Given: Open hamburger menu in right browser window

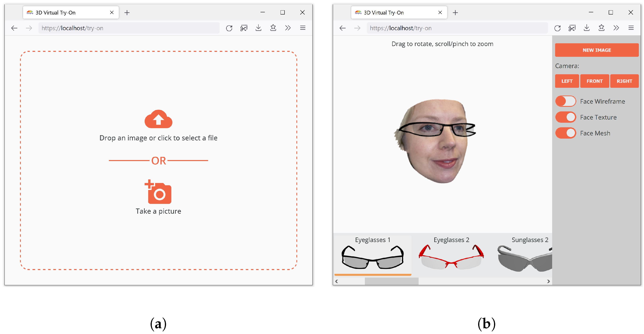Looking at the screenshot, I should pos(631,28).
